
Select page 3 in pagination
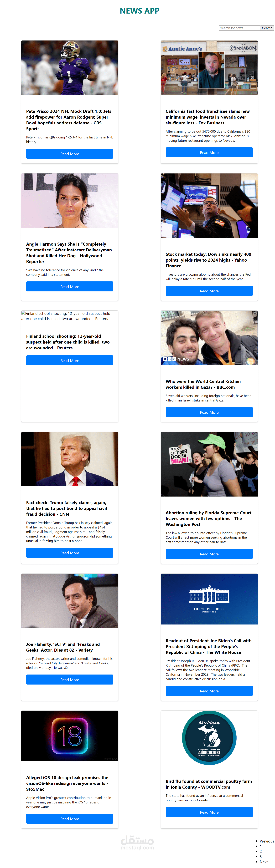tap(260, 856)
